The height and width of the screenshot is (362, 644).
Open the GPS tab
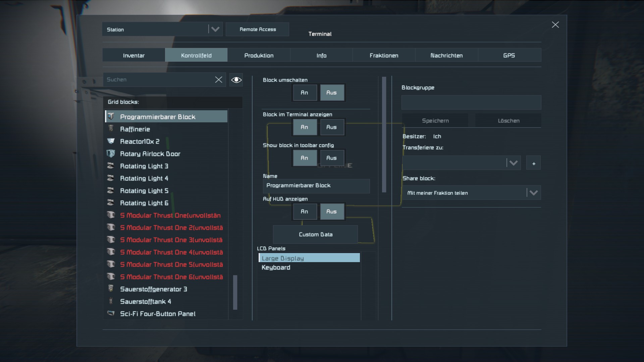click(x=509, y=55)
